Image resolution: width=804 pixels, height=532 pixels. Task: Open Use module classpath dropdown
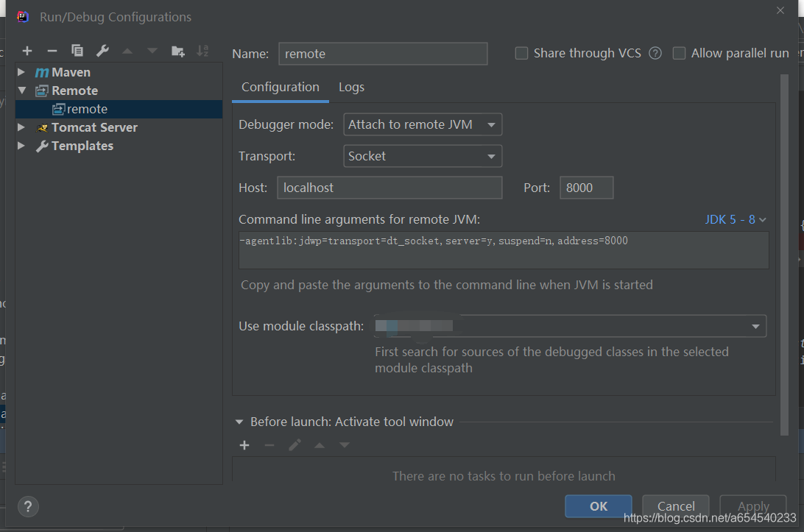click(x=570, y=327)
